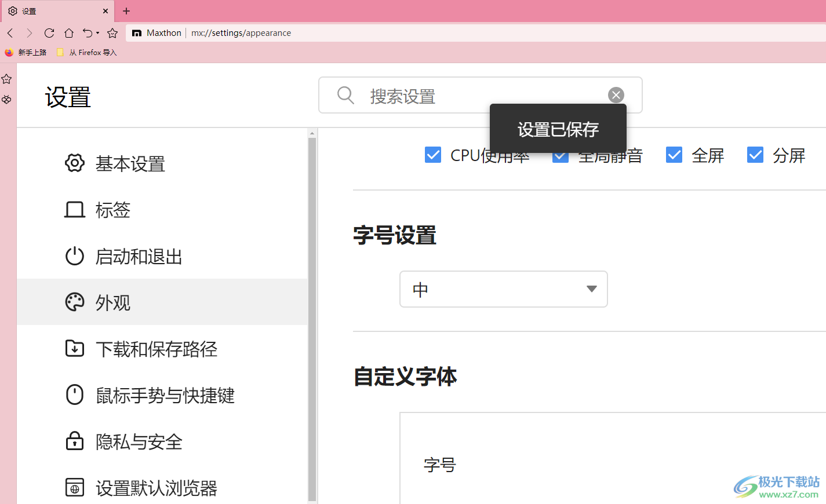Viewport: 826px width, 504px height.
Task: Click the undo closed tab icon
Action: 88,33
